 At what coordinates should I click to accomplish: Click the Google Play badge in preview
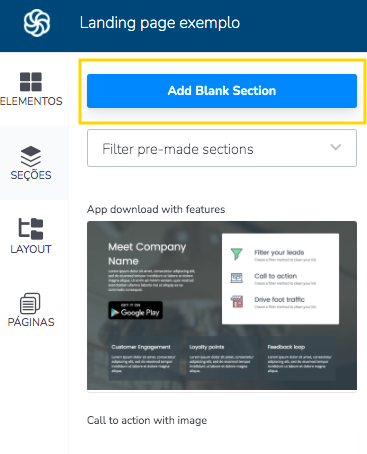(x=136, y=310)
